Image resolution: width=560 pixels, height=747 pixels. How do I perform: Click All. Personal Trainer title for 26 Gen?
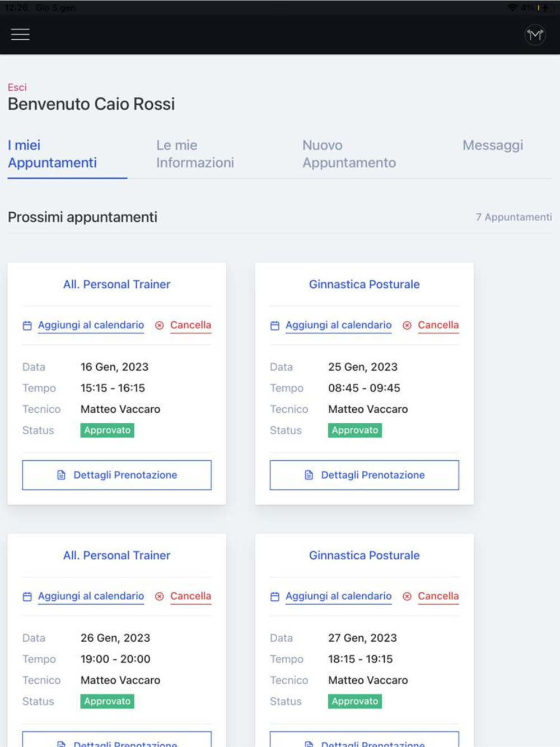click(x=116, y=555)
